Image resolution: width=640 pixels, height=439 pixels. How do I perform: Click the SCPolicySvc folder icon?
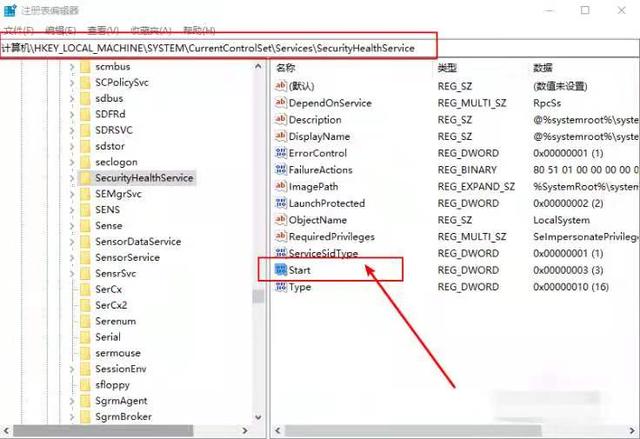click(85, 82)
